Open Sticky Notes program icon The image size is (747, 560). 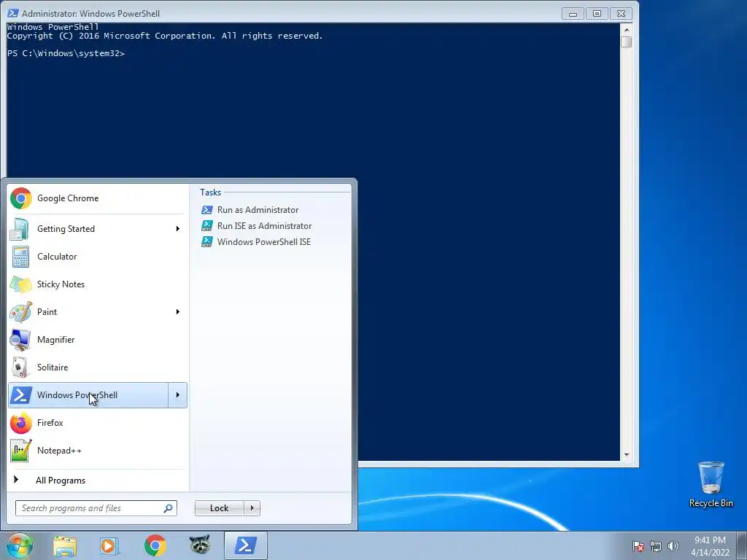pos(20,284)
